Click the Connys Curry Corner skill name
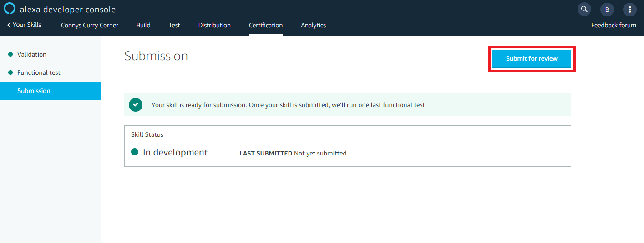644x243 pixels. 90,25
